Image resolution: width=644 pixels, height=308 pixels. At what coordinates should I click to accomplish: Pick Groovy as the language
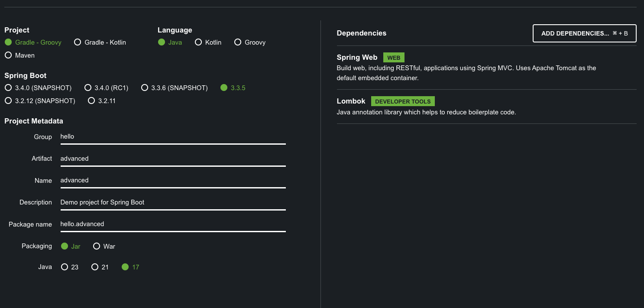250,42
